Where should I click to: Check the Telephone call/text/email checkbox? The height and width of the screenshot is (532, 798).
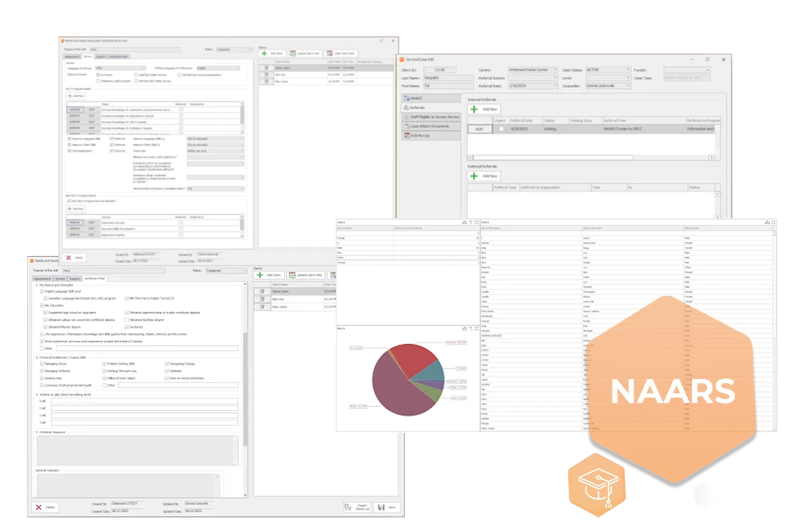[x=98, y=81]
